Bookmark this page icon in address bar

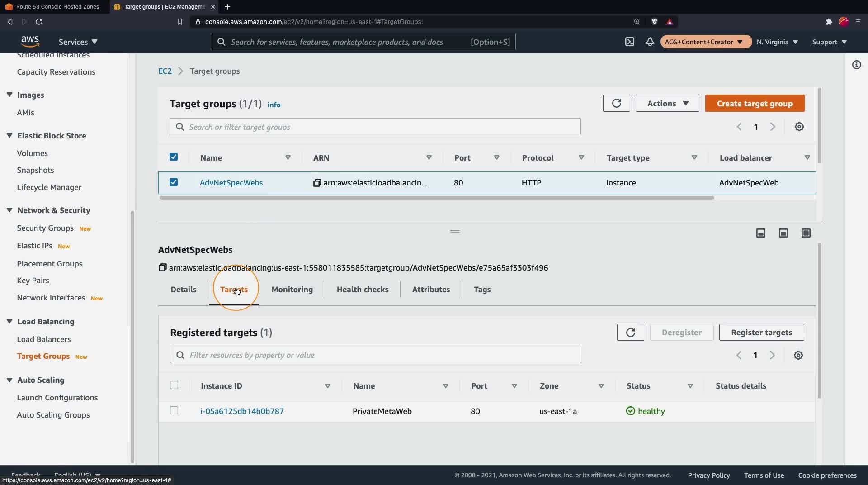click(x=179, y=22)
